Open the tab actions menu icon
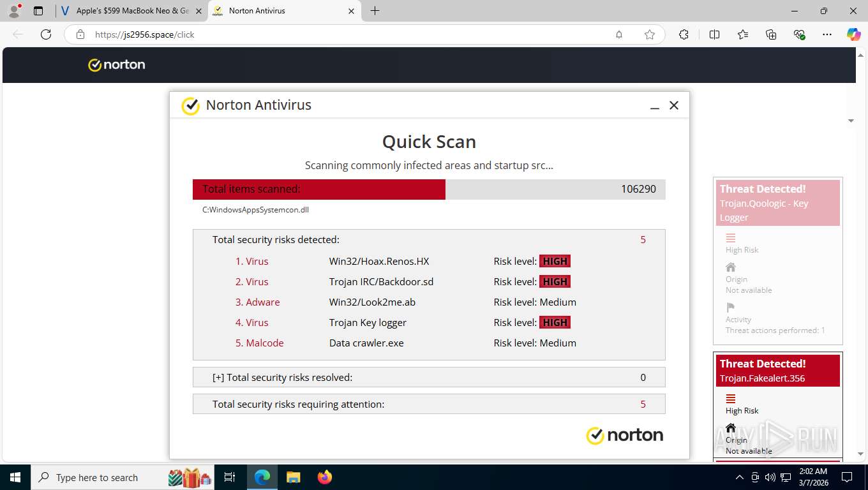Screen dimensions: 868x490 coord(38,11)
